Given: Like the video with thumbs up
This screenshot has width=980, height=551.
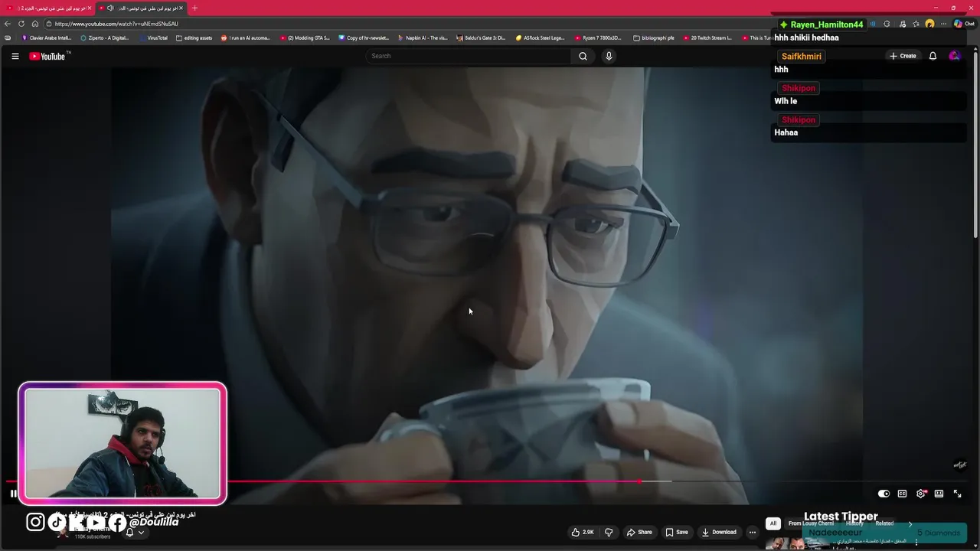Looking at the screenshot, I should tap(583, 532).
